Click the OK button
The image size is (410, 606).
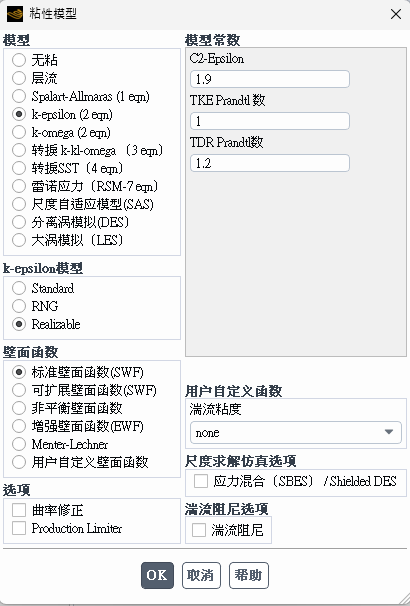click(157, 575)
